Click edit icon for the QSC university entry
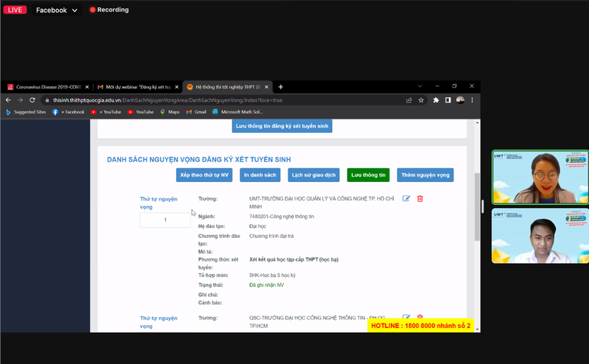The width and height of the screenshot is (589, 364). tap(406, 317)
